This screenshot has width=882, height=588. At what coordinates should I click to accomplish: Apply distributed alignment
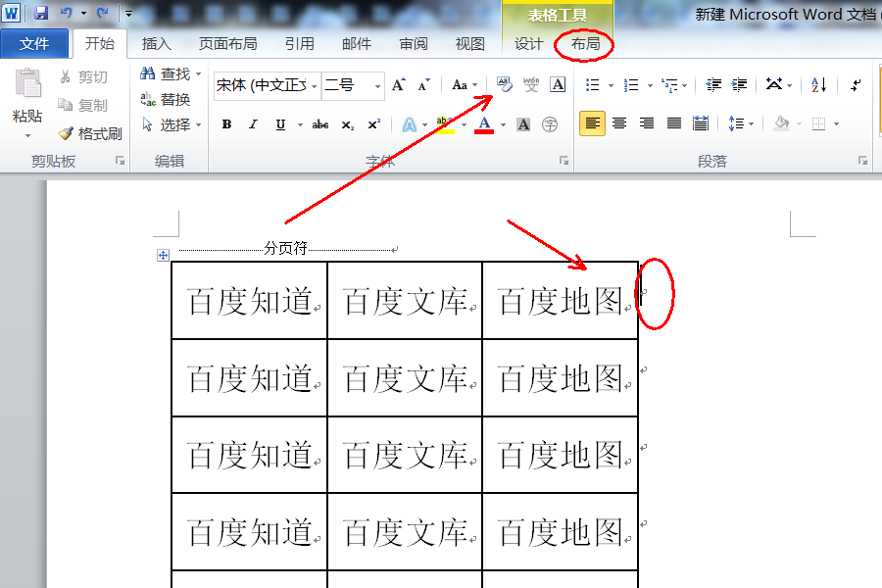pos(701,123)
